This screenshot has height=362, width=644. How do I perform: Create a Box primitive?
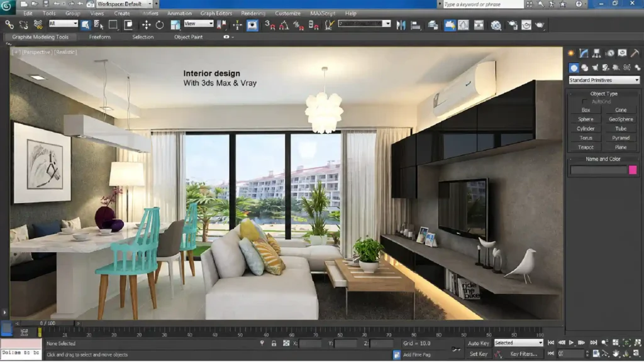[586, 110]
